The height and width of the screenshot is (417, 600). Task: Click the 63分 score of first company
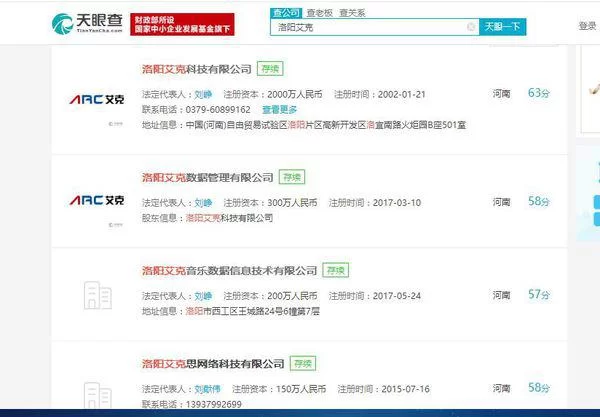pyautogui.click(x=539, y=93)
